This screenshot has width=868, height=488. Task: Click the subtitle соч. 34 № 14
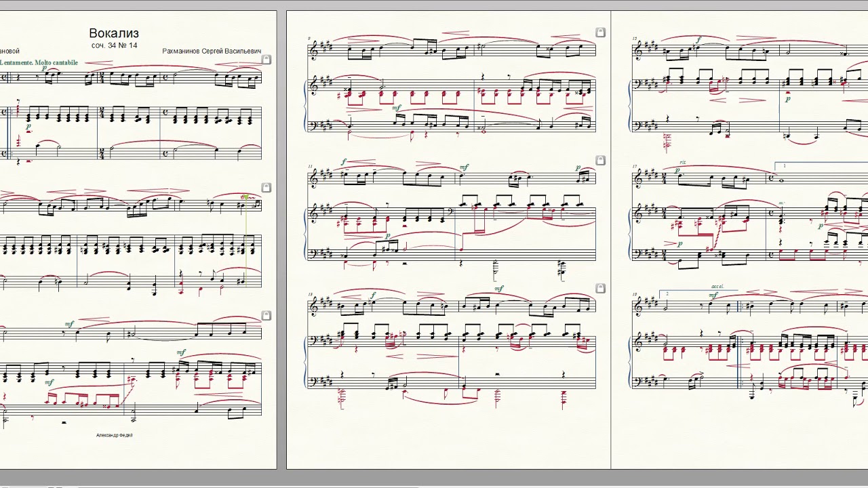tap(114, 45)
